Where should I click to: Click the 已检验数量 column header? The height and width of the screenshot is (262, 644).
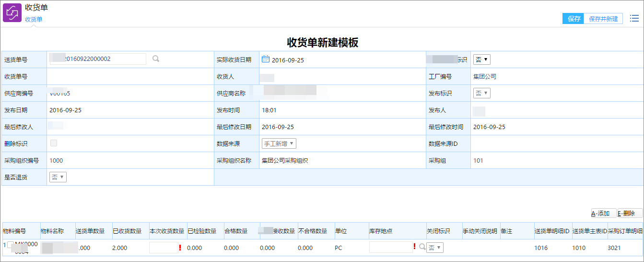point(202,231)
